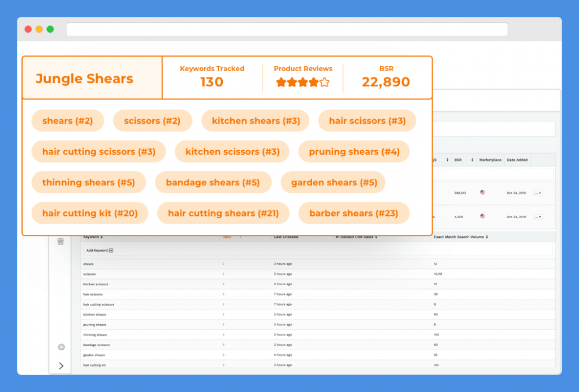Open the '...' dropdown in the 288,613 row
The height and width of the screenshot is (392, 579).
point(538,193)
